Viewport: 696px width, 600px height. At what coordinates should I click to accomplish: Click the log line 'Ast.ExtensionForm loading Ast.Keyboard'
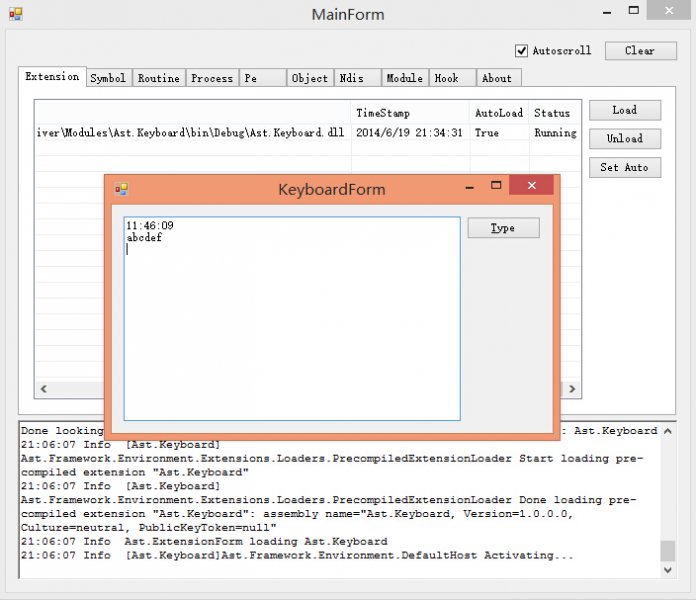tap(256, 541)
